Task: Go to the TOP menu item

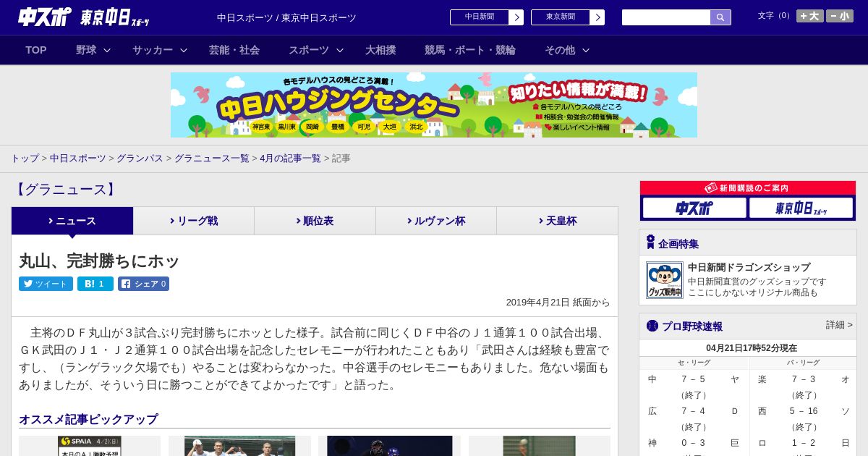Action: point(36,50)
